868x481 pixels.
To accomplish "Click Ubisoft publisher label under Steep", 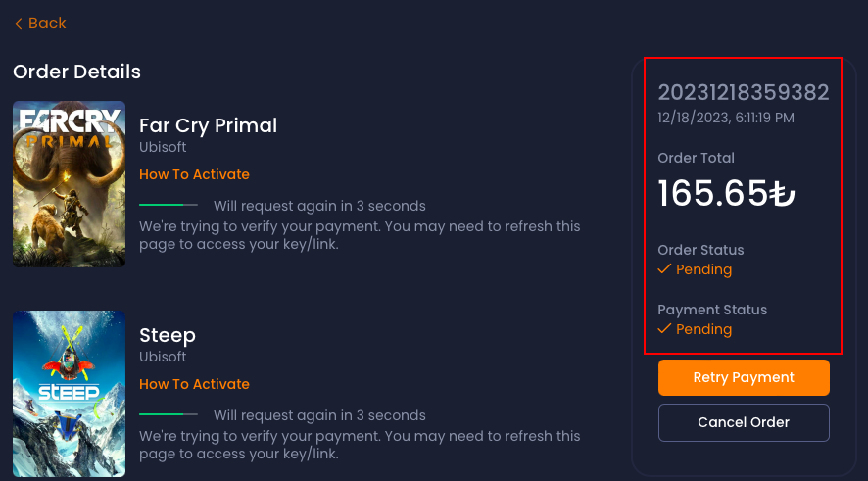I will (163, 358).
